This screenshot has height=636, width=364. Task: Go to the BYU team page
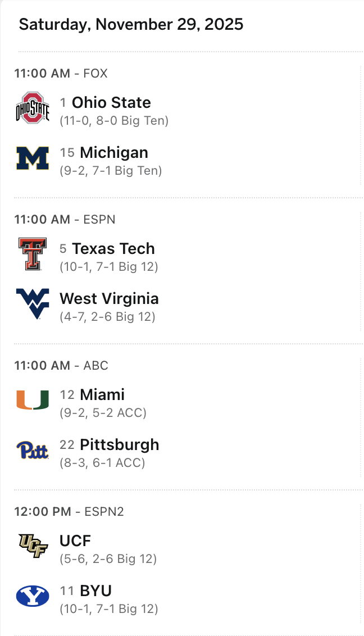point(96,591)
